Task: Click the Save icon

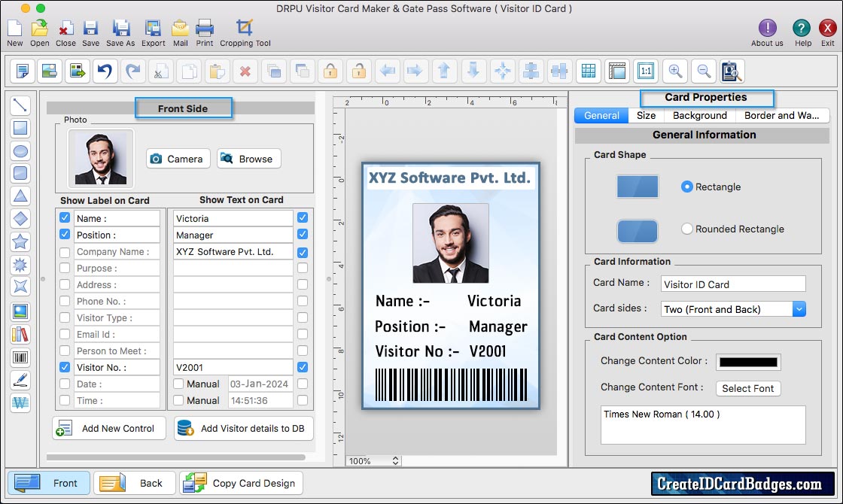Action: click(x=90, y=28)
